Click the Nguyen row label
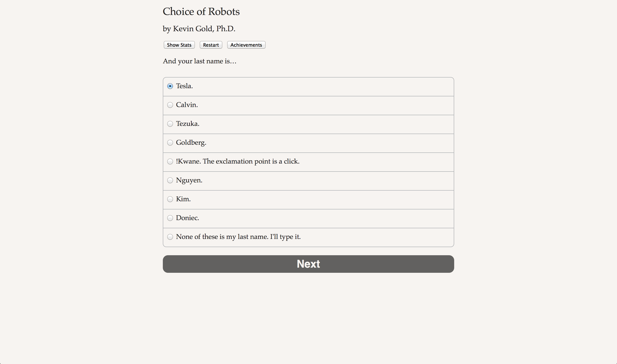The width and height of the screenshot is (617, 364). pos(189,180)
